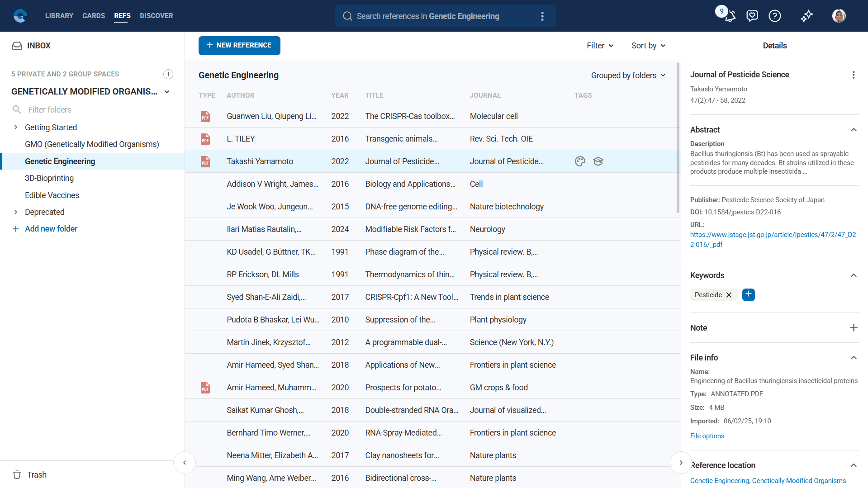Click the NEW REFERENCE button
The image size is (868, 488).
(239, 46)
